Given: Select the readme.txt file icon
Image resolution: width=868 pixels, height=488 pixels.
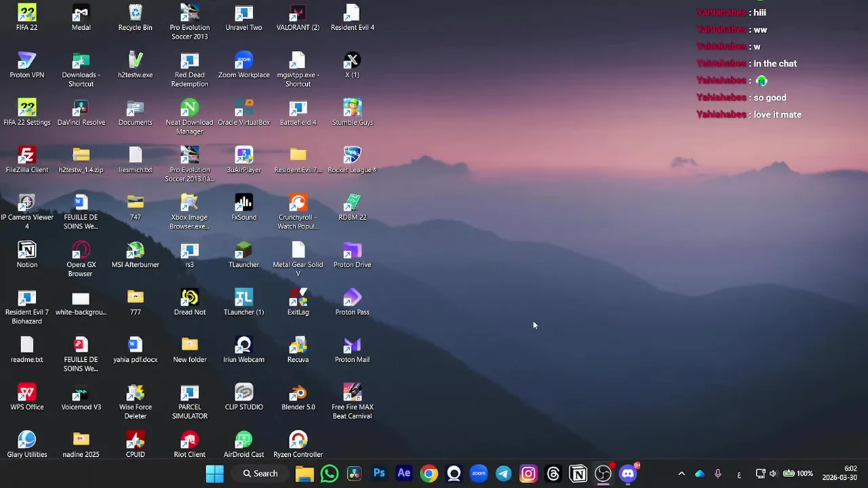Looking at the screenshot, I should click(x=27, y=350).
